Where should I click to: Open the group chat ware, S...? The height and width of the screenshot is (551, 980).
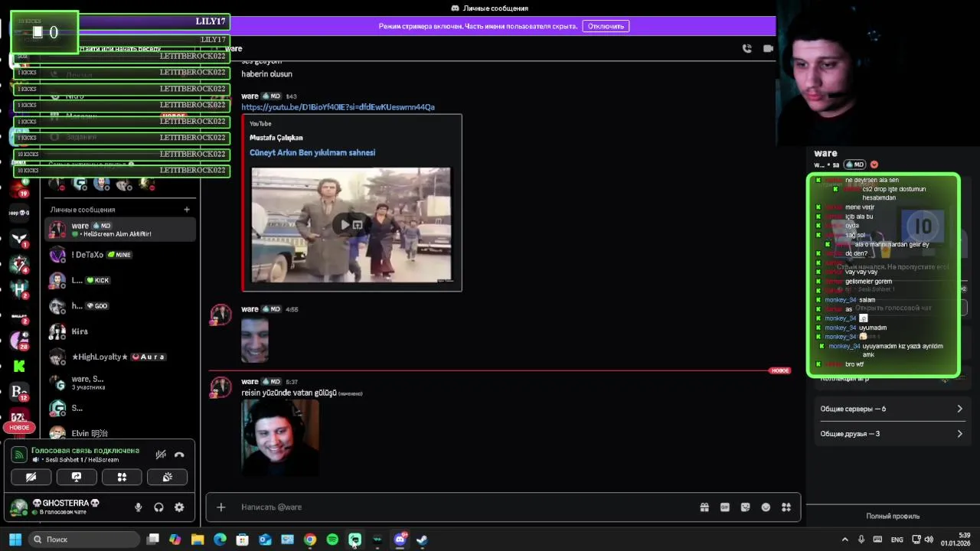point(120,383)
